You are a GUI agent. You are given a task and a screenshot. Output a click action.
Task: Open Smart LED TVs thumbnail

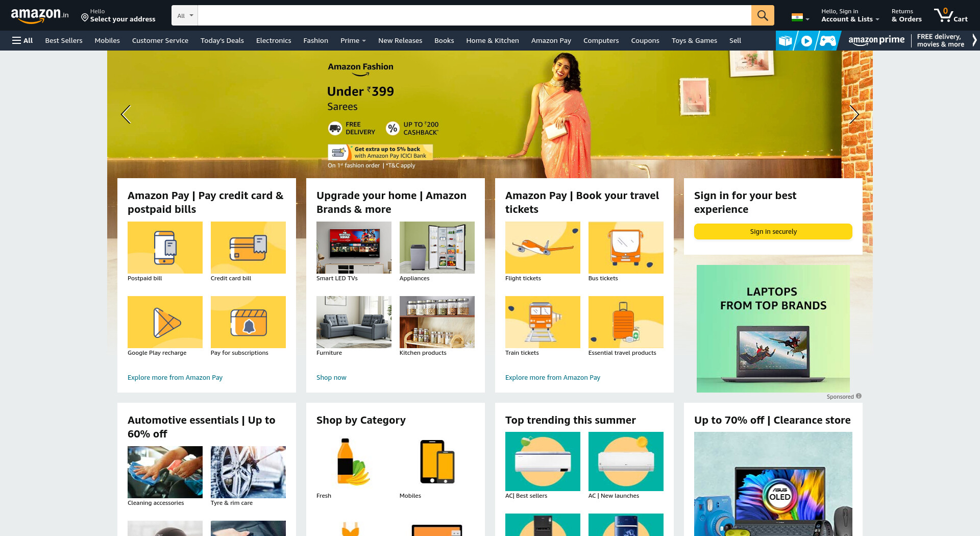tap(354, 248)
